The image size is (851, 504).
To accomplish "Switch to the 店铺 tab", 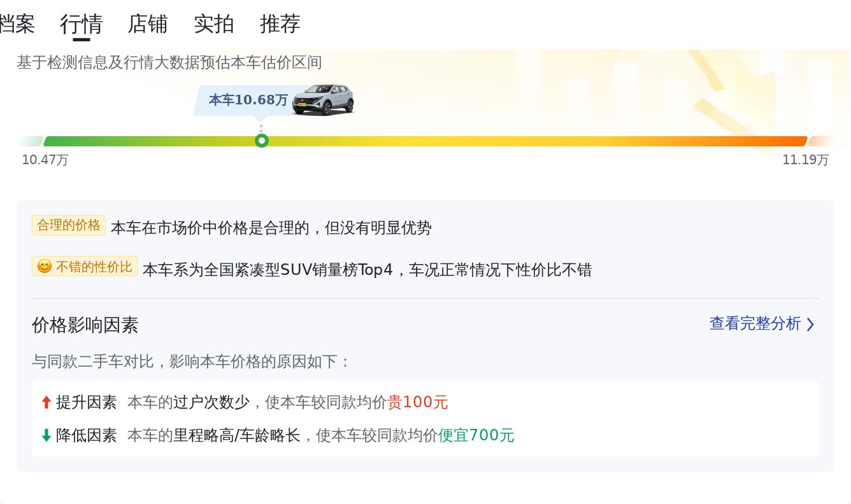I will click(148, 24).
